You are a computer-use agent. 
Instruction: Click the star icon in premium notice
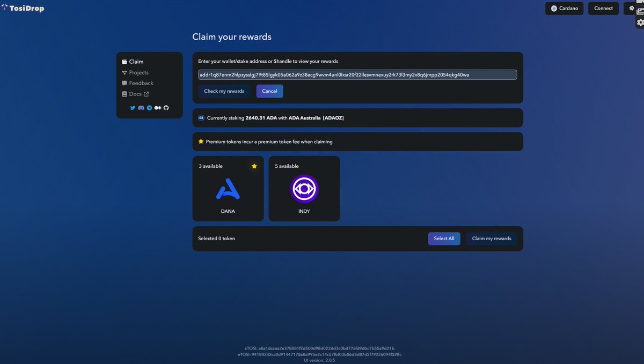(x=201, y=142)
